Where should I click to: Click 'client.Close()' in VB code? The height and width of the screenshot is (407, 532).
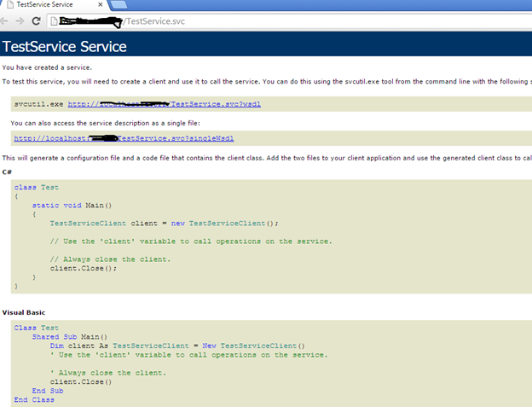click(81, 382)
